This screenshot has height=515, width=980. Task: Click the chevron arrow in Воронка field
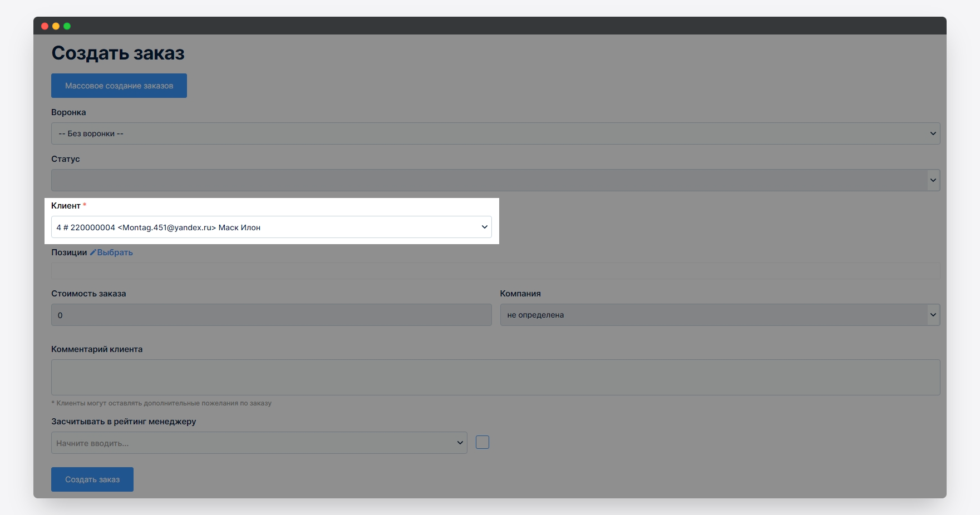coord(933,133)
